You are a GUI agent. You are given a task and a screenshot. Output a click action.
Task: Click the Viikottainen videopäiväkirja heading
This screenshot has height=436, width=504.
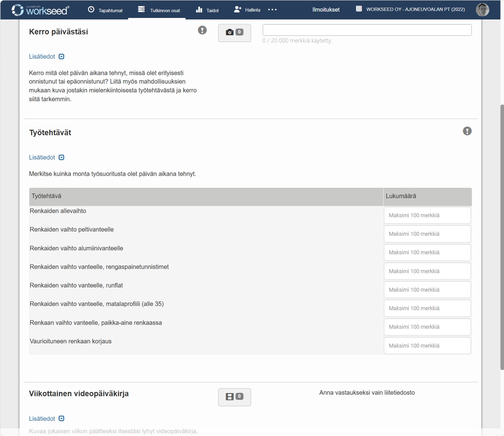[79, 394]
